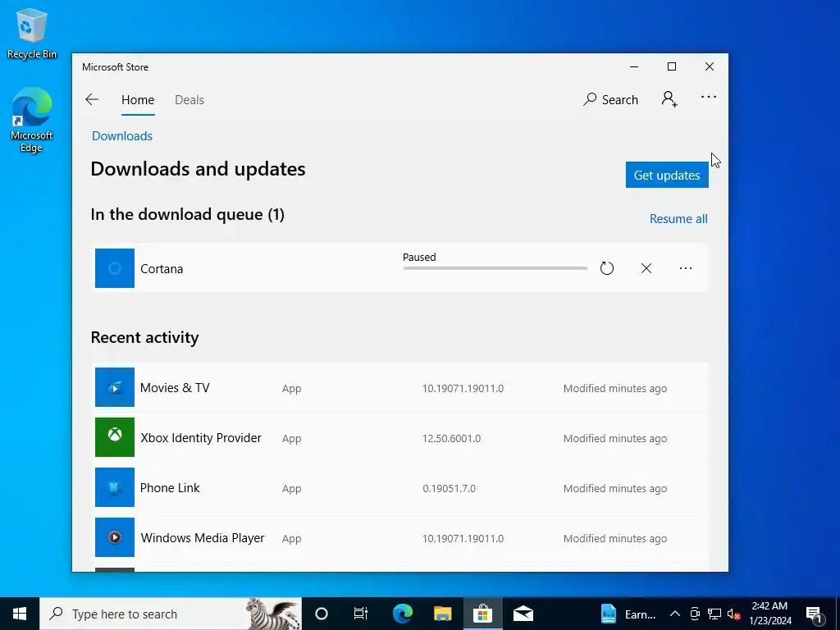840x630 pixels.
Task: Open Mail from the taskbar
Action: pyautogui.click(x=523, y=614)
